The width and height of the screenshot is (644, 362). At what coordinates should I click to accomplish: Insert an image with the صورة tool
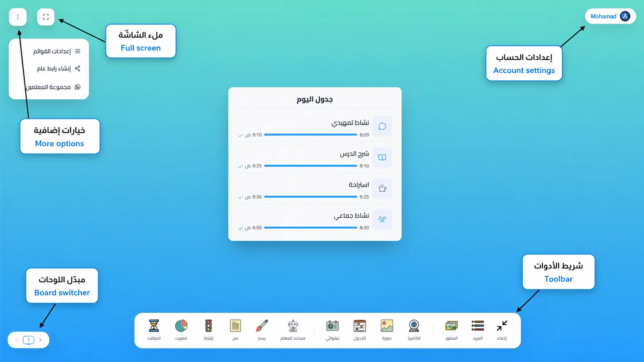[x=387, y=330]
